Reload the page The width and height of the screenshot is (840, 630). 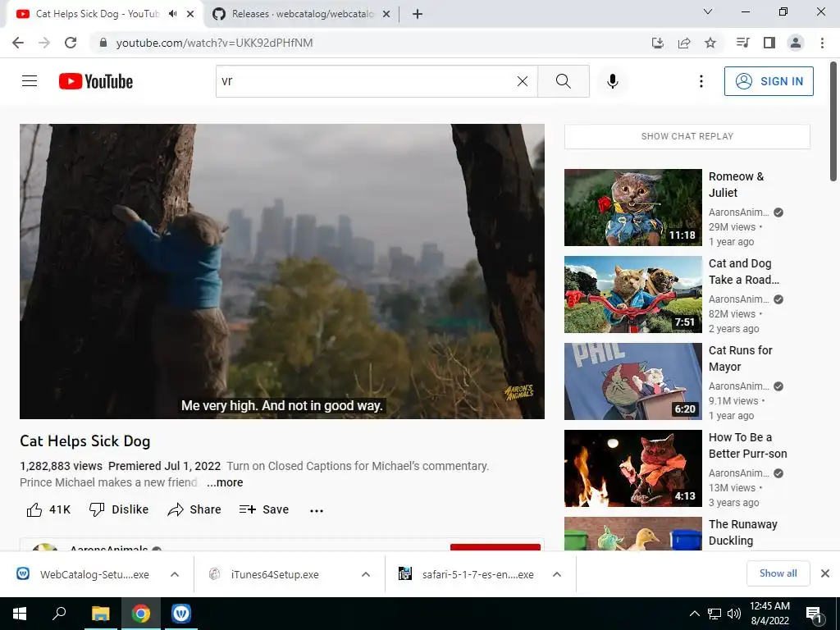coord(71,43)
